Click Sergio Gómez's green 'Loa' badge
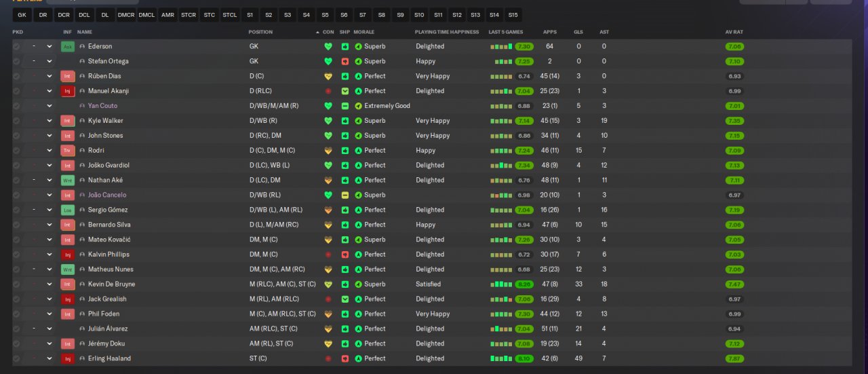The width and height of the screenshot is (868, 374). click(68, 210)
